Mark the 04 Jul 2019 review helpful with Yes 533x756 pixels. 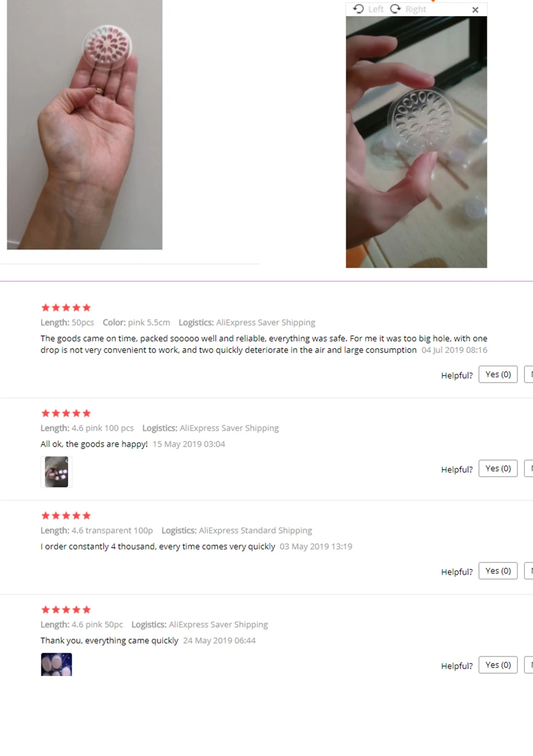pos(498,374)
